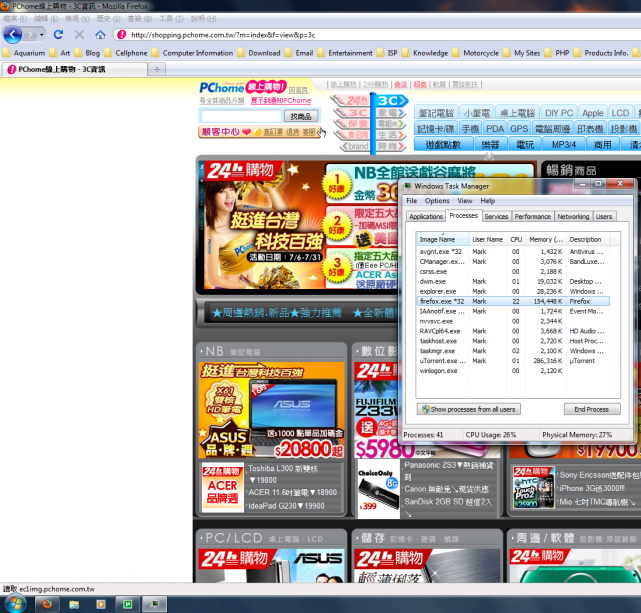Click the End Process button
Image resolution: width=641 pixels, height=613 pixels.
click(592, 409)
